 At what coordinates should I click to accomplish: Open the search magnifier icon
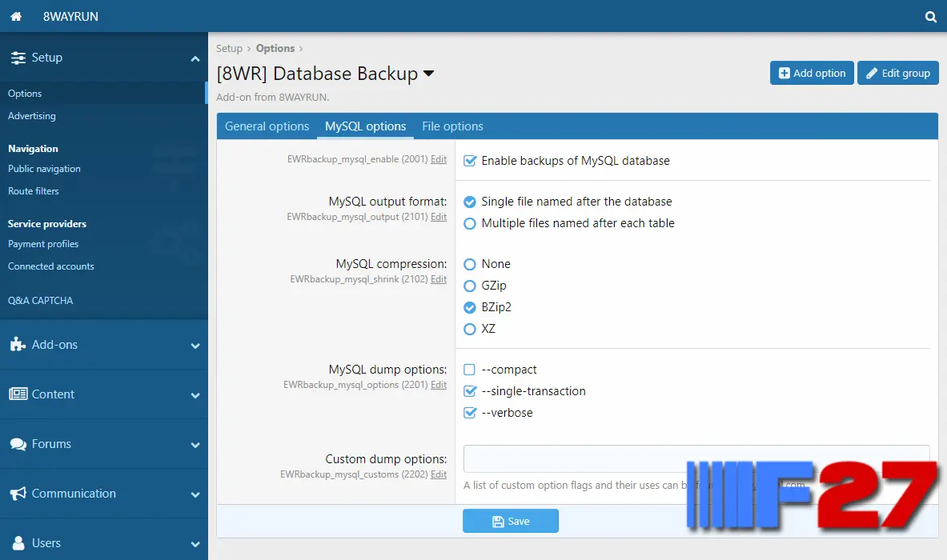[931, 17]
